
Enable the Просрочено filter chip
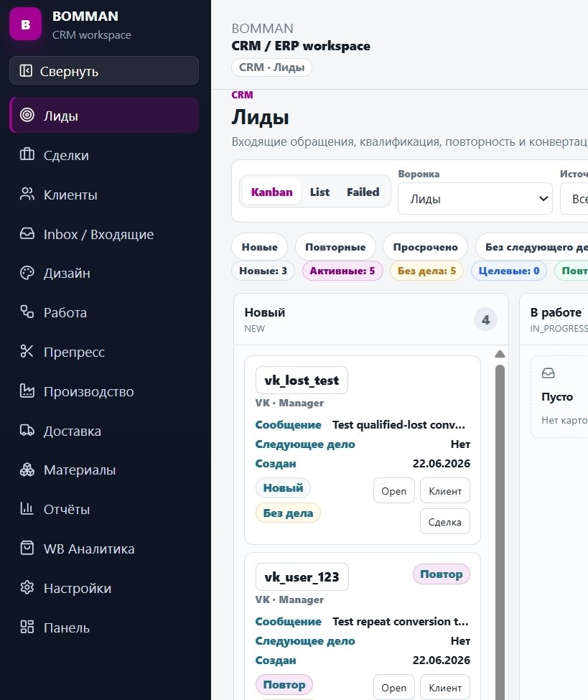pyautogui.click(x=425, y=247)
